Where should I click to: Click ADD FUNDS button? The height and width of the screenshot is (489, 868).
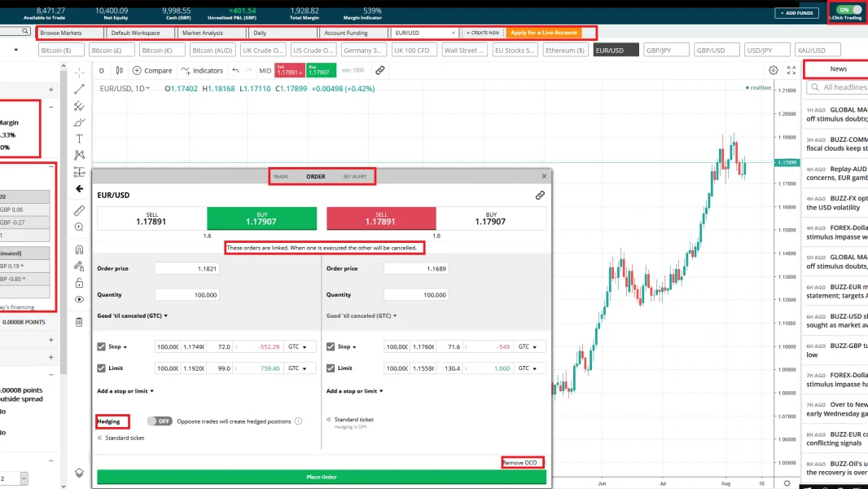(x=796, y=13)
